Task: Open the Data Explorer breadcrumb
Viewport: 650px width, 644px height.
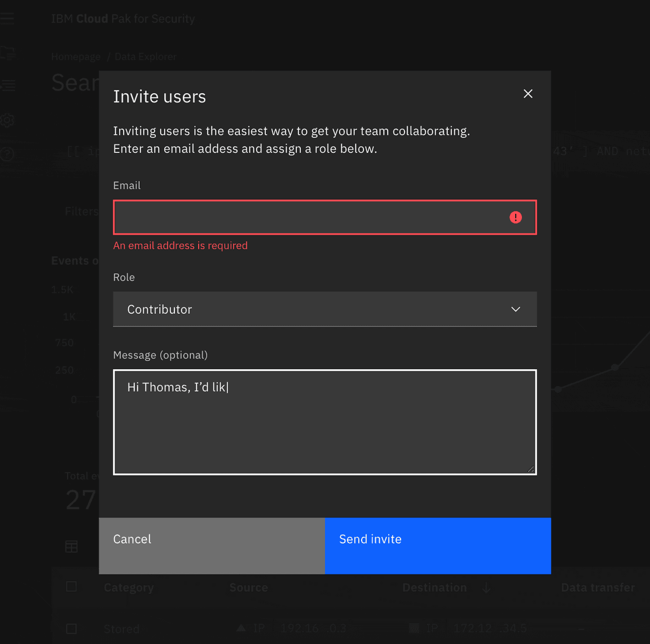Action: click(146, 56)
